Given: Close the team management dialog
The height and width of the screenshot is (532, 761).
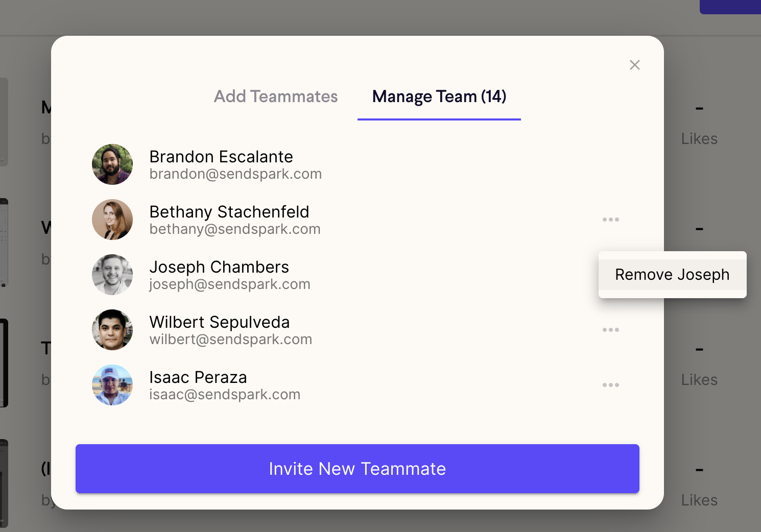Looking at the screenshot, I should tap(635, 65).
